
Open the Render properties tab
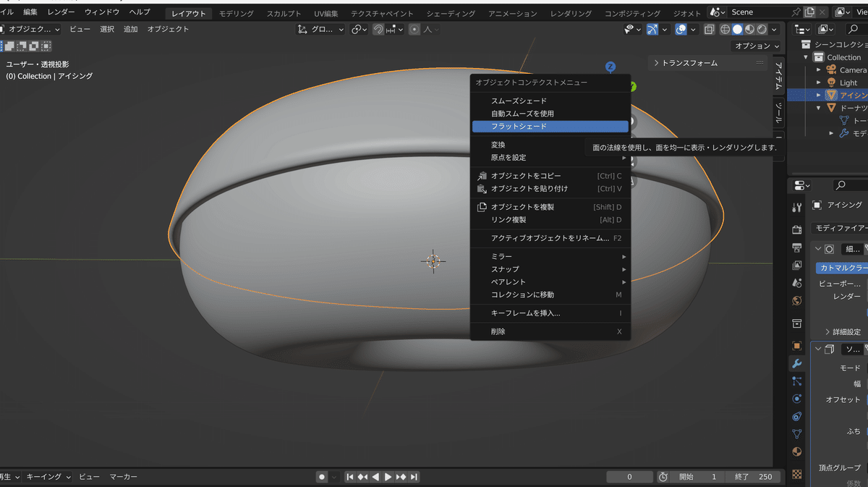(797, 230)
